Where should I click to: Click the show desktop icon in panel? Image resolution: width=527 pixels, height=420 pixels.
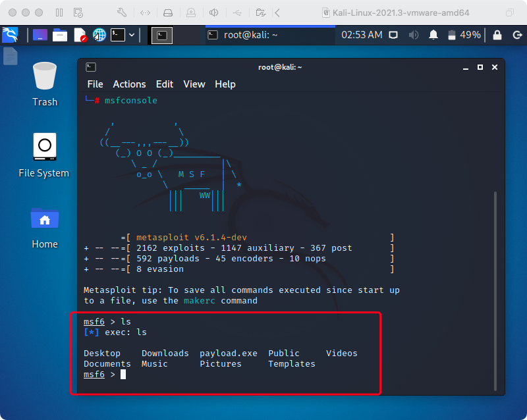[40, 35]
